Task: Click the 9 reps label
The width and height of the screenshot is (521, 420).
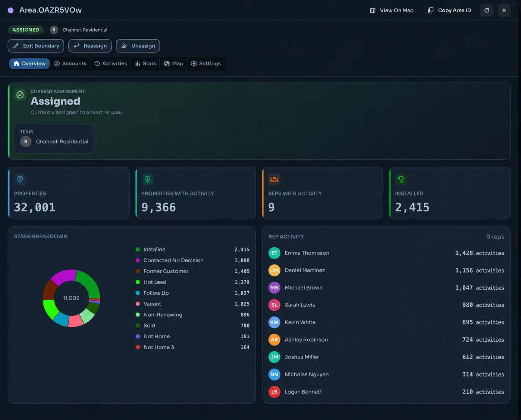Action: point(495,237)
